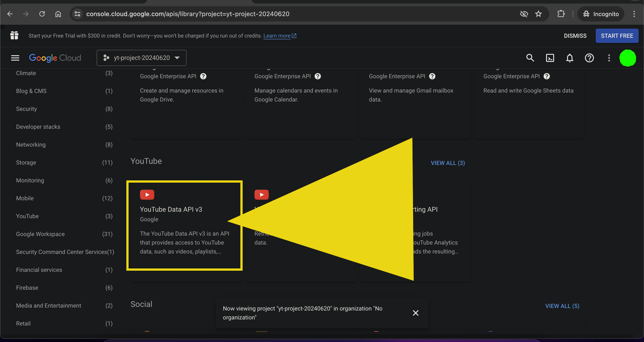Click help icon beside Calendar's Enterprise API label
The height and width of the screenshot is (342, 644).
(x=318, y=76)
